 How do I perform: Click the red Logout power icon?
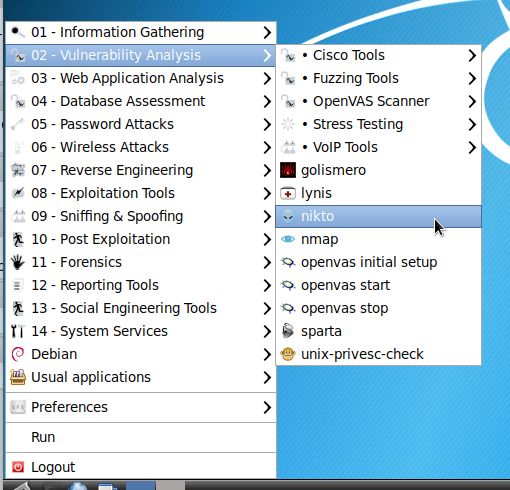click(x=18, y=467)
